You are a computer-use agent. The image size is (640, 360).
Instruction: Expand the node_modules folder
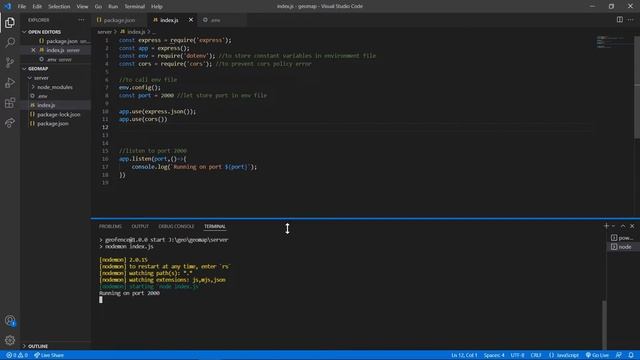click(55, 87)
